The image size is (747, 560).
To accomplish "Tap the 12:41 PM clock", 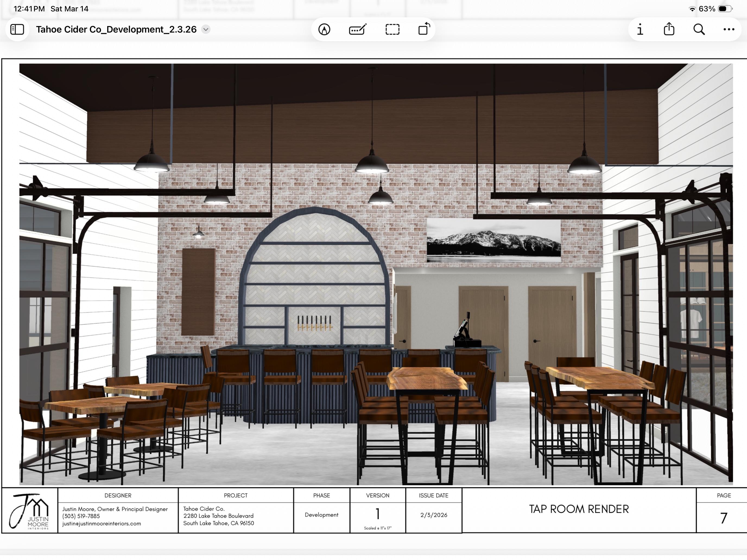I will [x=29, y=9].
